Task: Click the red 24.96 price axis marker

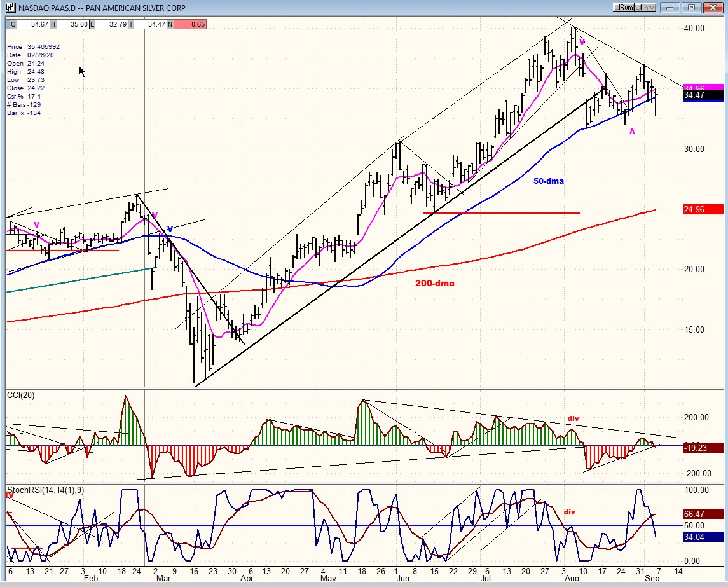Action: click(703, 209)
